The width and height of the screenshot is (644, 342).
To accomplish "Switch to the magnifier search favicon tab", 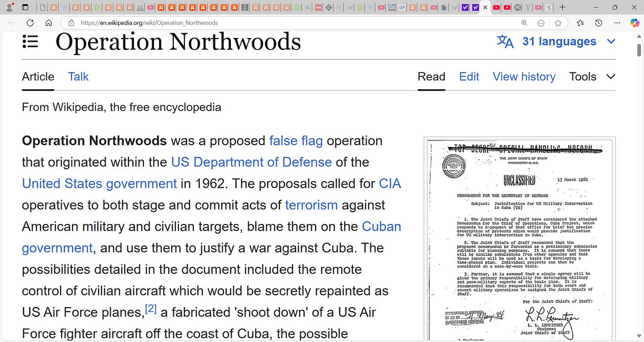I will tap(307, 8).
